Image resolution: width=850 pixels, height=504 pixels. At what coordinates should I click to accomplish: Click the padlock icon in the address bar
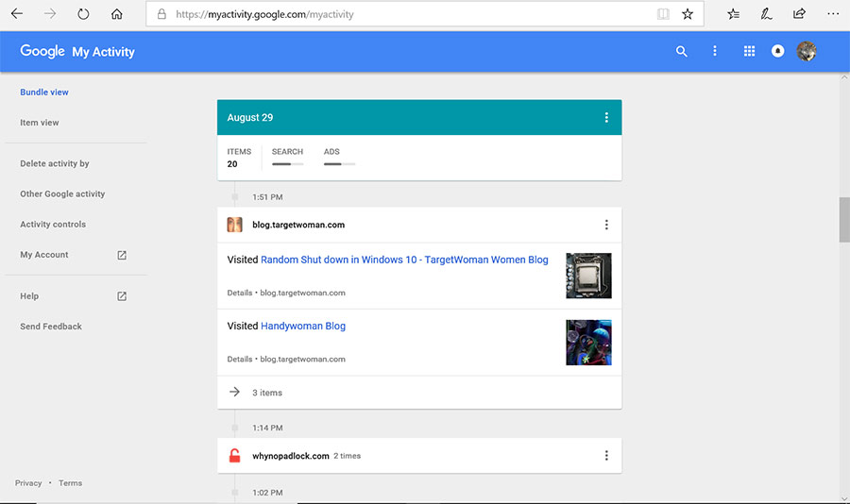click(161, 14)
